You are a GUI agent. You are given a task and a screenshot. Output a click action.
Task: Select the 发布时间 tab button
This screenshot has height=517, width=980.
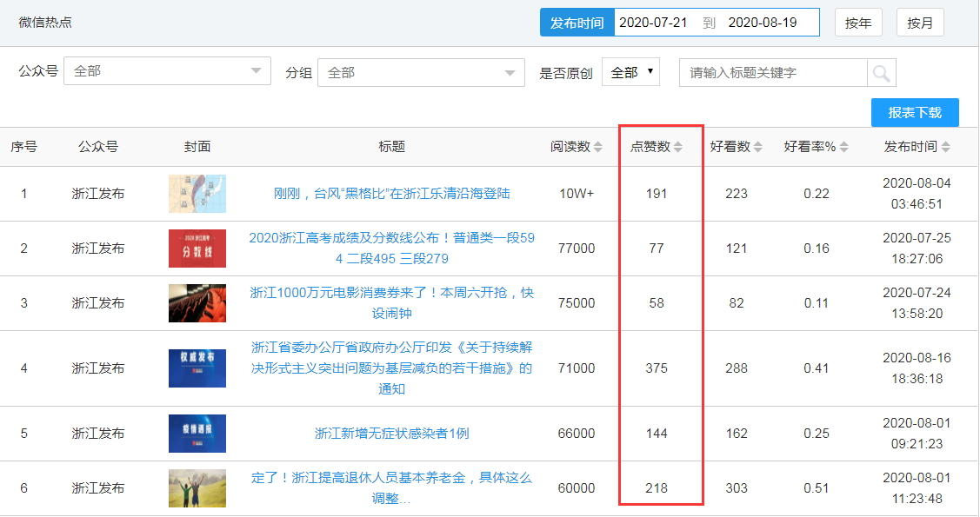(x=577, y=23)
